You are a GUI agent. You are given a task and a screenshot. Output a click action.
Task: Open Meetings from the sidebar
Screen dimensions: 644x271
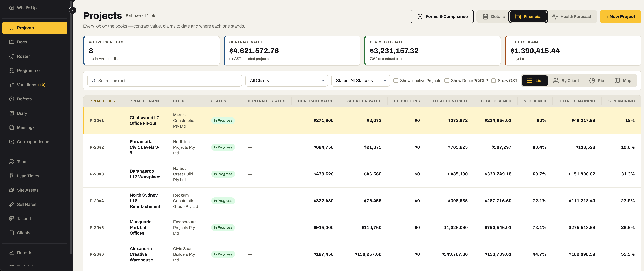point(34,127)
